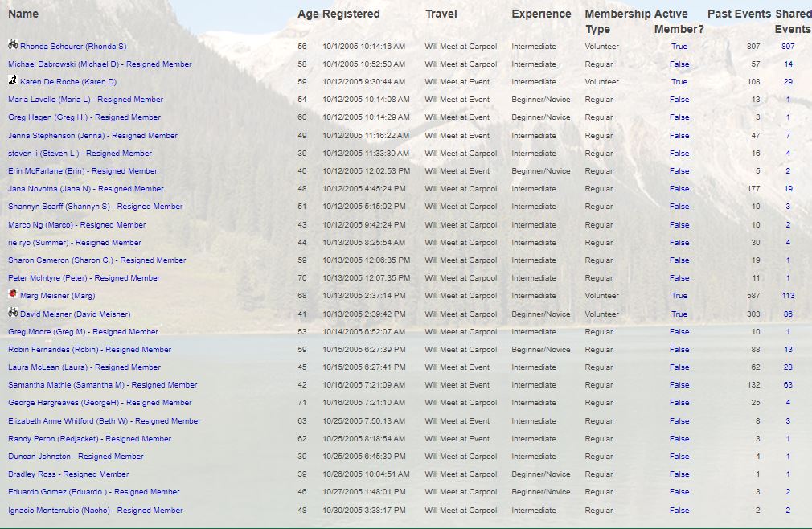This screenshot has width=812, height=529.
Task: Click red icon beside Marg Meisner
Action: [x=13, y=295]
